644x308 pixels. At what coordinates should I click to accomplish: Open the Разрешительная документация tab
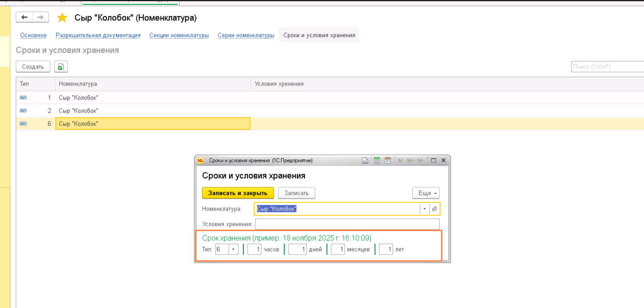(98, 35)
